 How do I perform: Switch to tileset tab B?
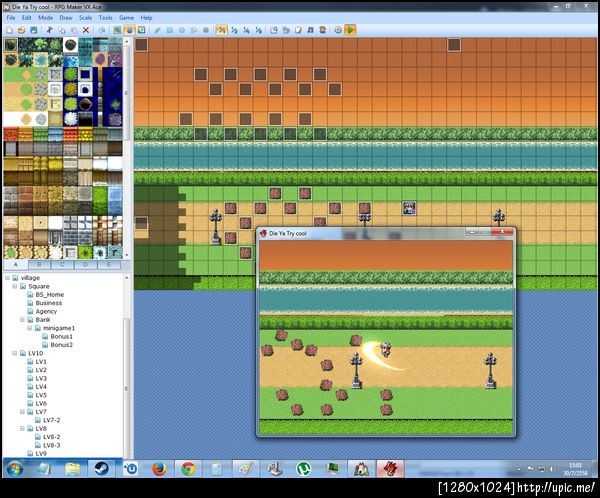click(x=39, y=265)
